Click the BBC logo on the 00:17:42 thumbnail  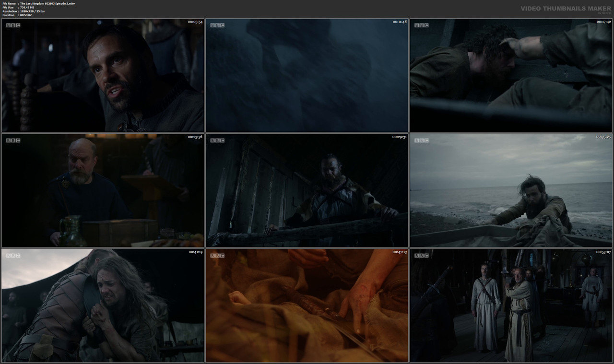point(421,25)
